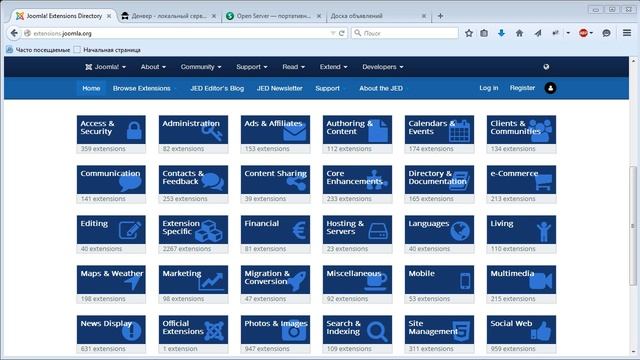
Task: Open JED Editor's Blog menu item
Action: 217,88
